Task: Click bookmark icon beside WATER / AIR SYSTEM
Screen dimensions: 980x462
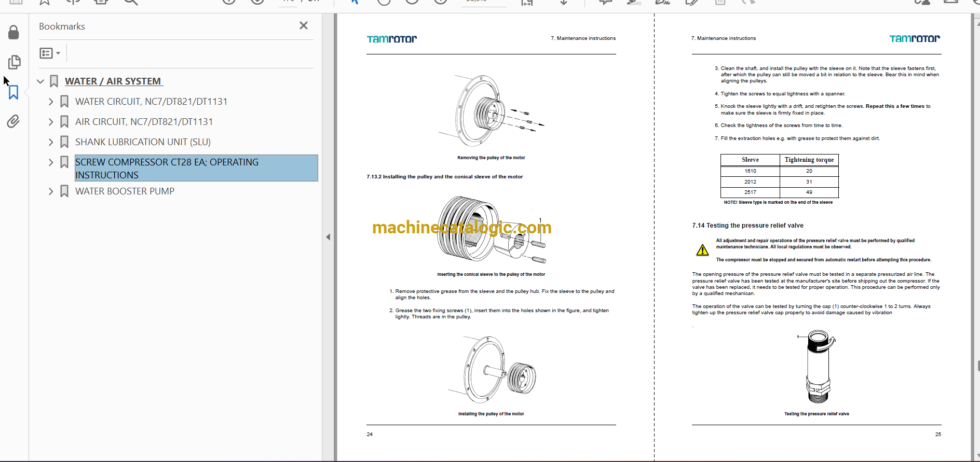Action: point(54,81)
